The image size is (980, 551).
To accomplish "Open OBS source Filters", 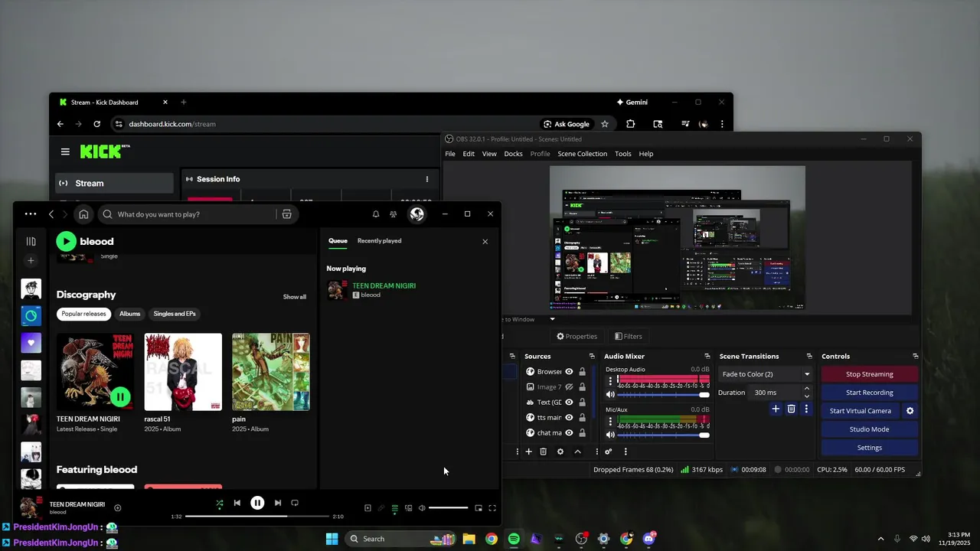I will pyautogui.click(x=629, y=336).
